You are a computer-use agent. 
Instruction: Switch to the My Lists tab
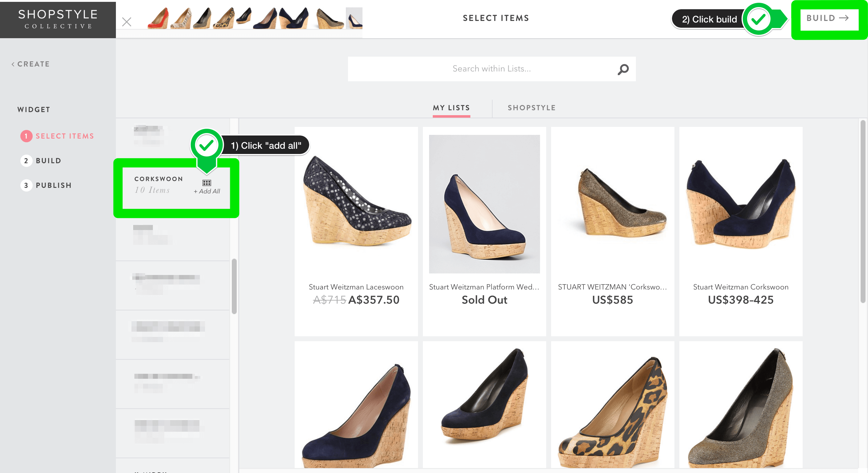click(x=451, y=108)
